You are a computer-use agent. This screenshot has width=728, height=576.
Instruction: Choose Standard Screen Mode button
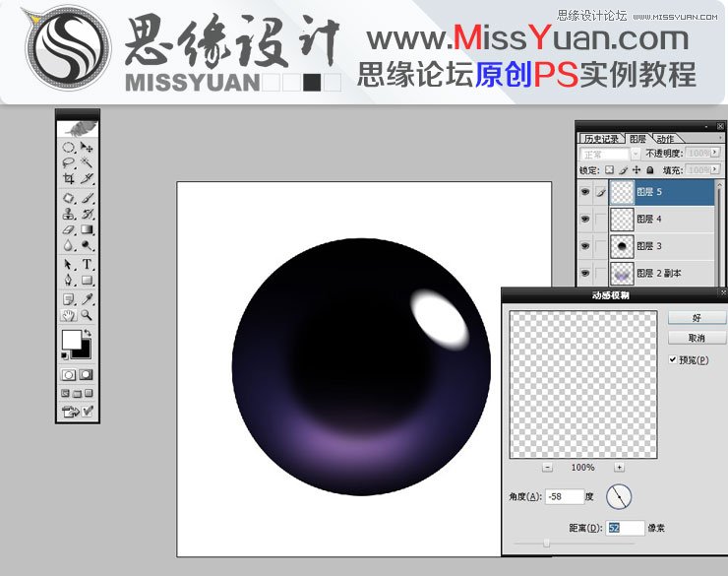click(66, 394)
